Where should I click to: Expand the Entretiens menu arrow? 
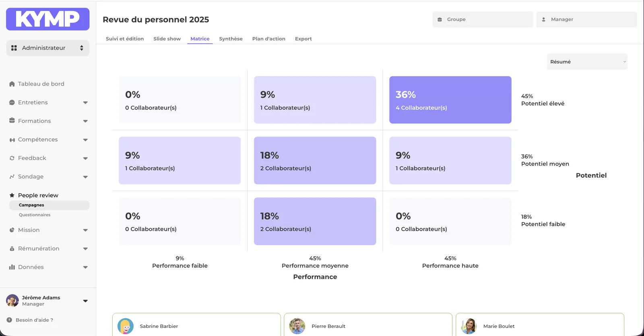[85, 102]
